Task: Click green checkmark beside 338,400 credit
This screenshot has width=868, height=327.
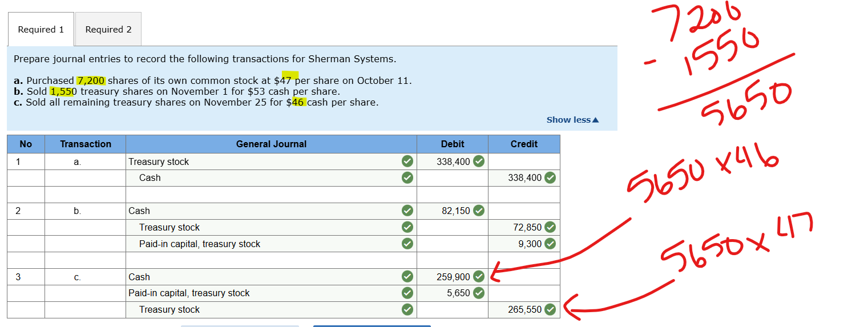Action: (x=550, y=177)
